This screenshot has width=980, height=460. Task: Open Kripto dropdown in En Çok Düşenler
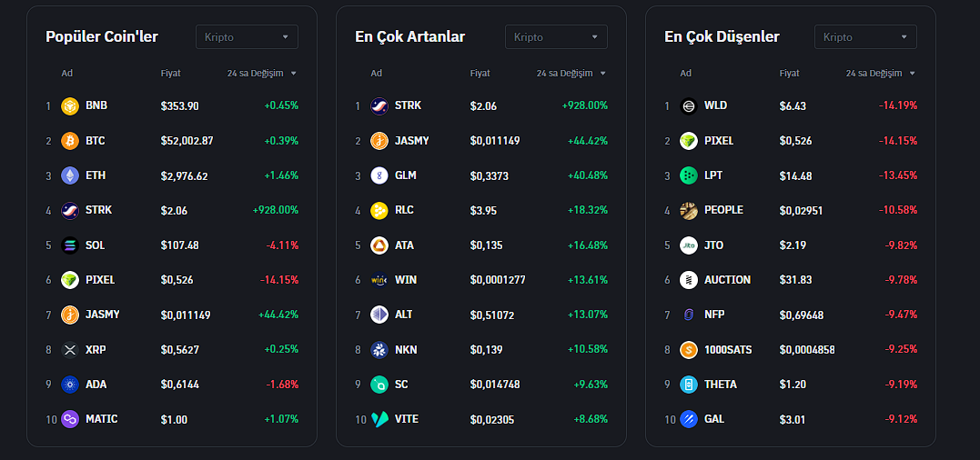point(865,37)
